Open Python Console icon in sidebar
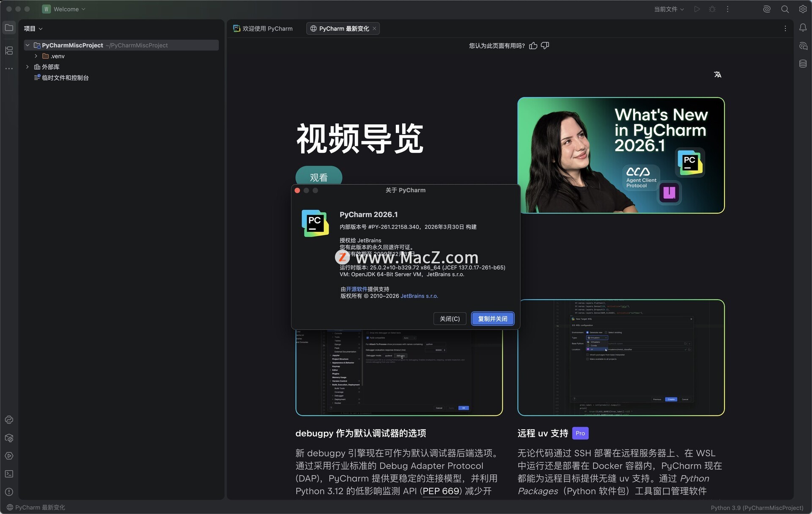This screenshot has height=514, width=812. click(x=9, y=420)
